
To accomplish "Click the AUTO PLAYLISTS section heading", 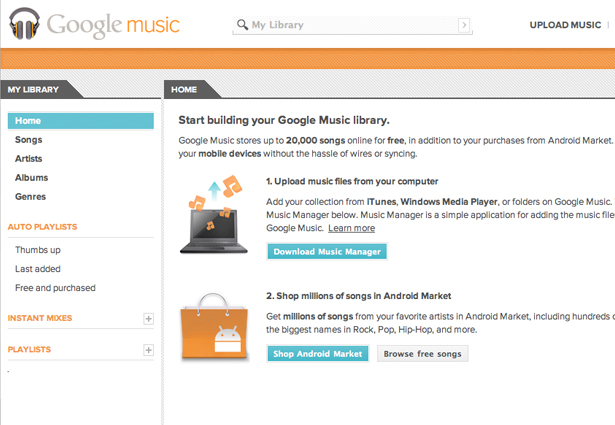I will click(x=42, y=227).
